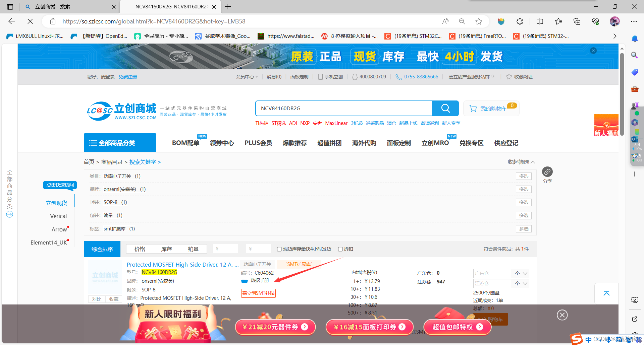Click the circled arrow under 全部商品分类 sidebar
644x345 pixels.
(10, 214)
